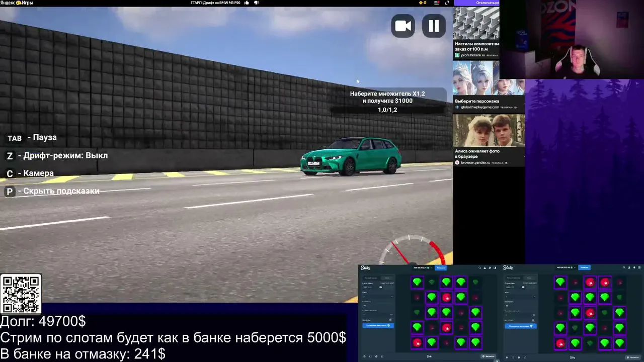The width and height of the screenshot is (644, 362).
Task: Switch to manual mode tab, left Stake window
Action: [371, 278]
